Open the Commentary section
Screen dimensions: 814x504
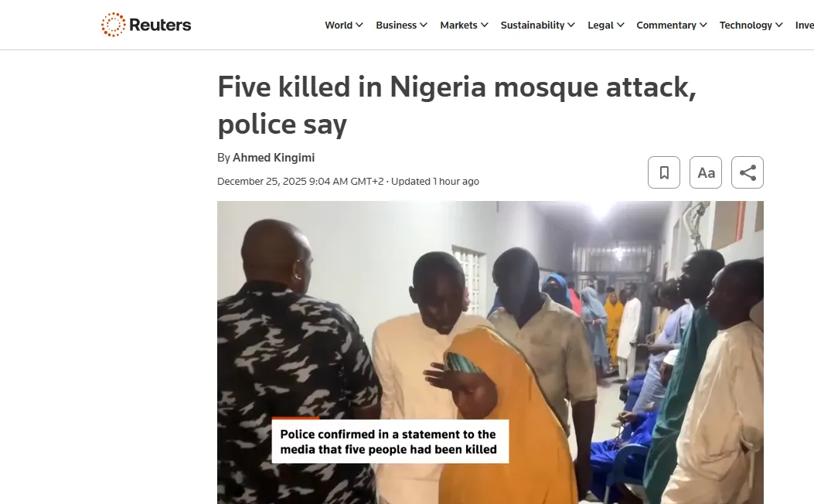666,25
